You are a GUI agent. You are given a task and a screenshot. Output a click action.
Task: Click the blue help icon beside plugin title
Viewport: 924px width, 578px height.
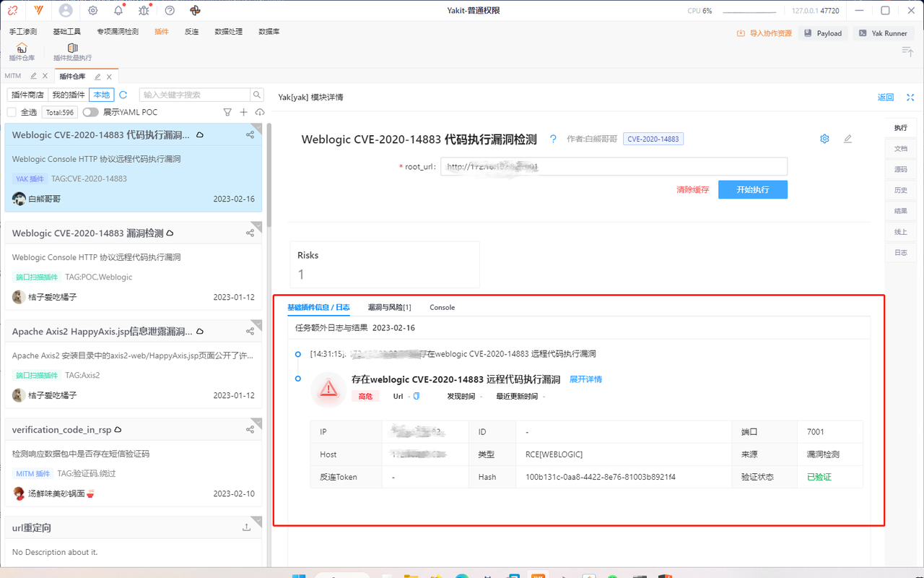[x=553, y=139]
